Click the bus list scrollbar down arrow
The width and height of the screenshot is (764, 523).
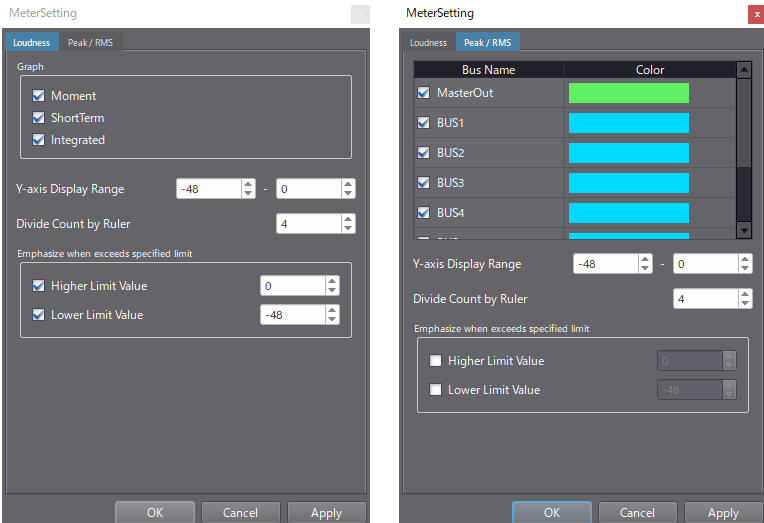click(x=743, y=231)
